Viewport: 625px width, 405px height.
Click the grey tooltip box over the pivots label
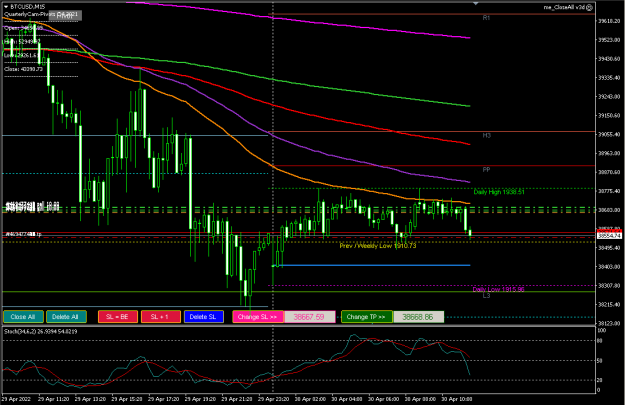coord(65,16)
